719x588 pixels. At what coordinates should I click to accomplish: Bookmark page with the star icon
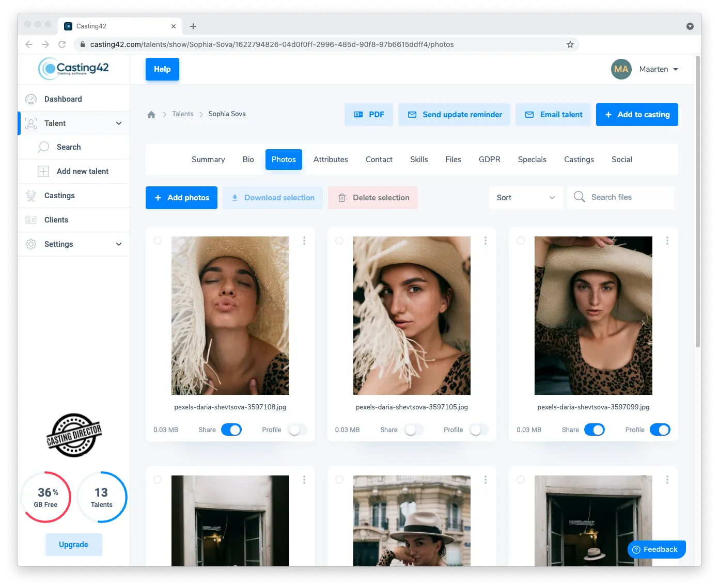point(570,44)
